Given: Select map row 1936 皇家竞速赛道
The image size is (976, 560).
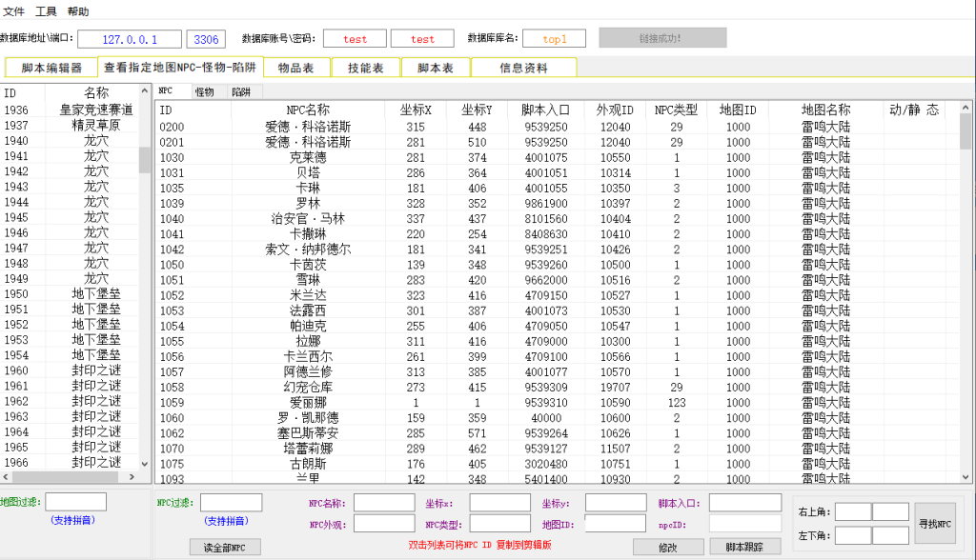Looking at the screenshot, I should click(x=70, y=110).
